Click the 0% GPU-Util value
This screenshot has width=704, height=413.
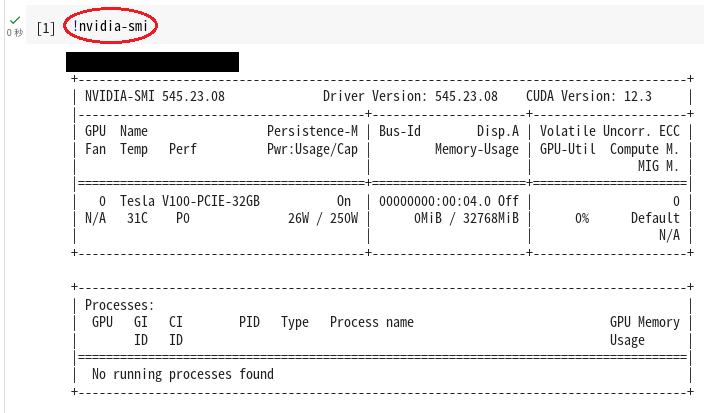(x=582, y=218)
